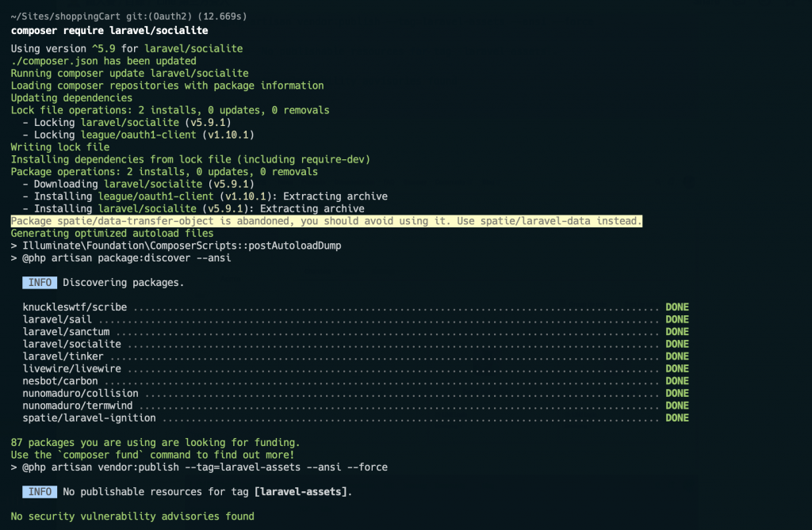Click the 'composer fund' command hint line

click(153, 455)
